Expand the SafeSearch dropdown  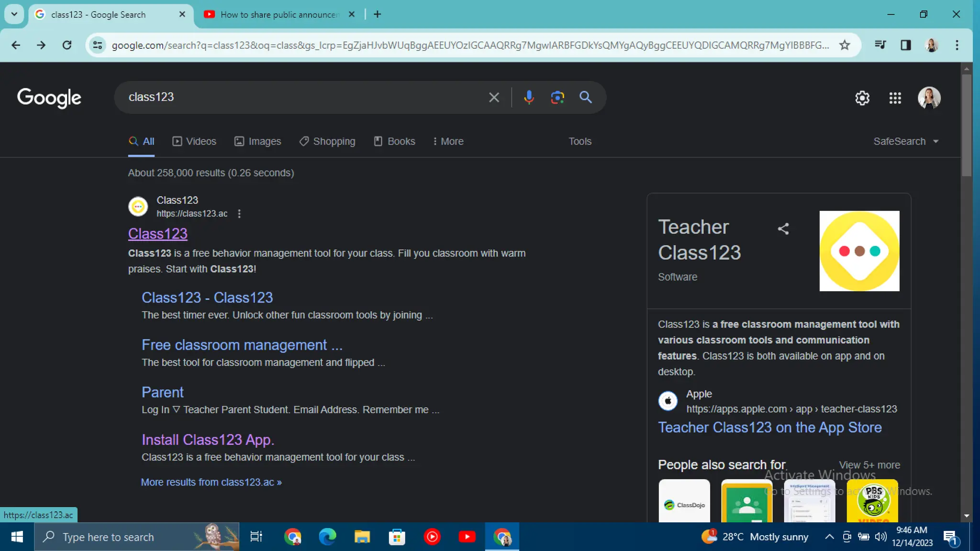(906, 142)
